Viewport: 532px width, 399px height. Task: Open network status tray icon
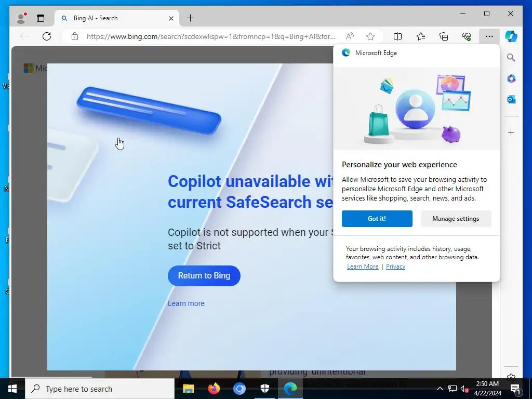click(453, 389)
